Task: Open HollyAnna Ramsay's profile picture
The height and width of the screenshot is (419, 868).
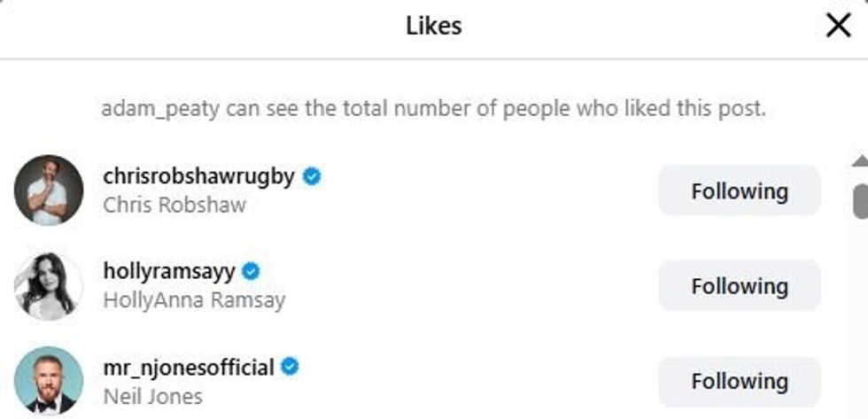Action: click(49, 285)
